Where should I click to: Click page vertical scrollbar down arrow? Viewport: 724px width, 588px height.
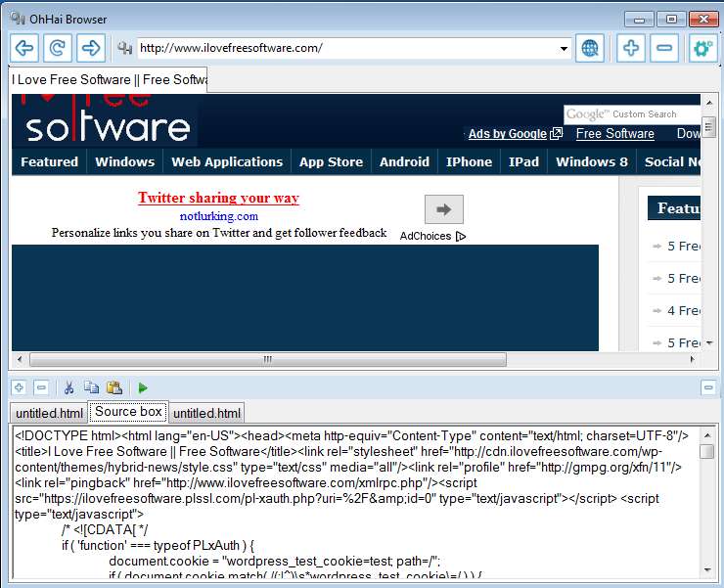(x=708, y=342)
